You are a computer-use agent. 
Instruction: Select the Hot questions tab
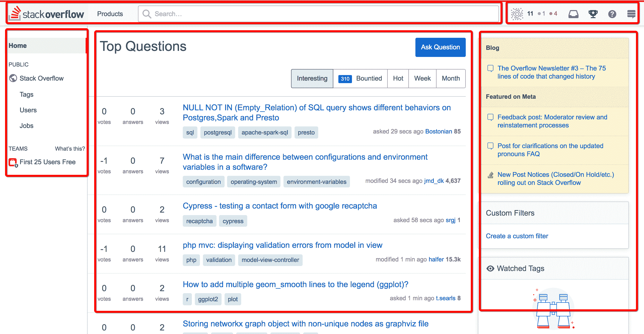398,79
